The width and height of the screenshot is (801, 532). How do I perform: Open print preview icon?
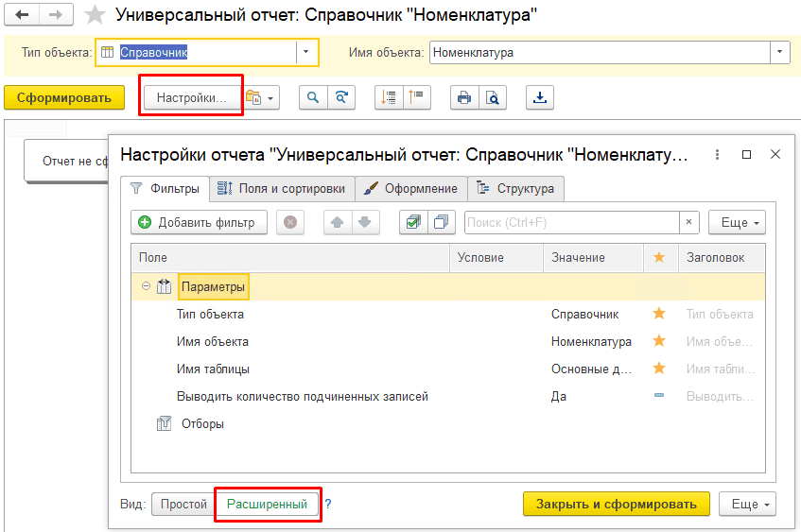coord(493,97)
